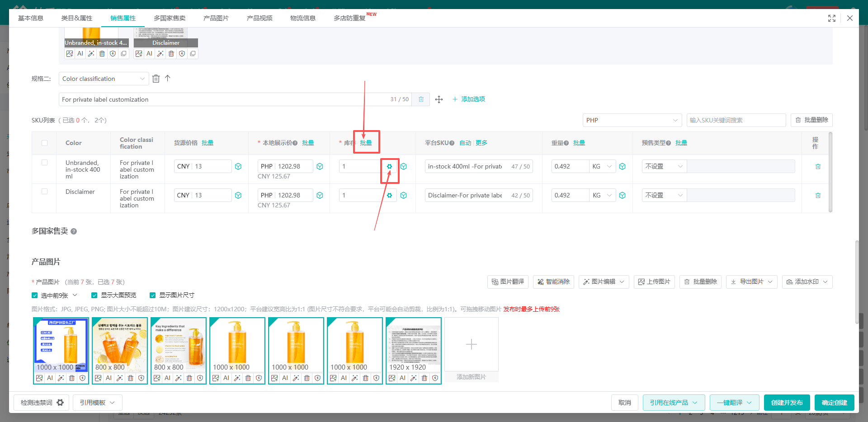Click the 创建并发布 button

787,403
